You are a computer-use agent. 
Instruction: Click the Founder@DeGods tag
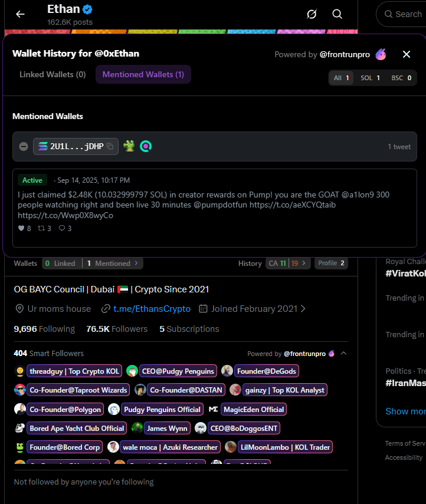point(267,371)
